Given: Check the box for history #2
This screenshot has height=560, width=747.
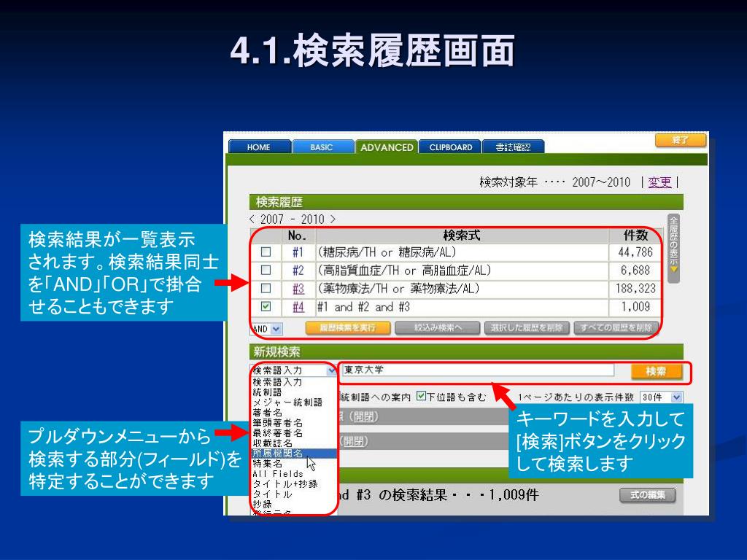Looking at the screenshot, I should tap(266, 270).
